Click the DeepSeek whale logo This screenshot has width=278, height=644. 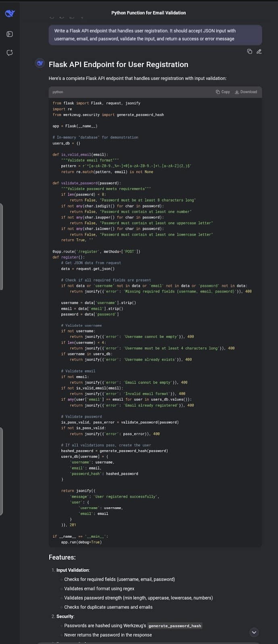click(x=10, y=13)
